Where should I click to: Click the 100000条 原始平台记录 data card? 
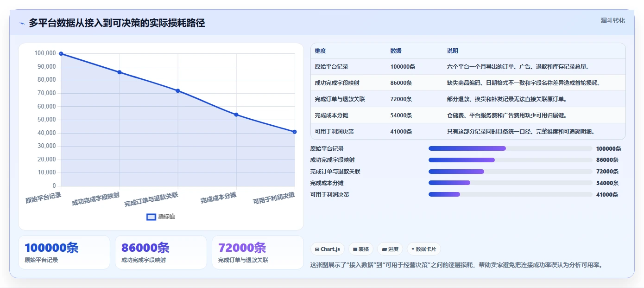tap(64, 252)
